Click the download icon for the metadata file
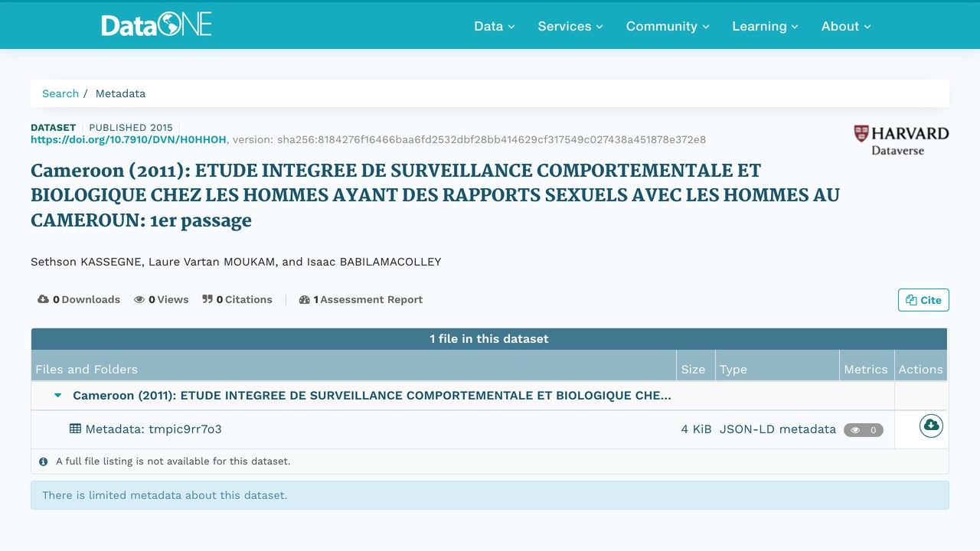The height and width of the screenshot is (551, 980). pos(931,425)
